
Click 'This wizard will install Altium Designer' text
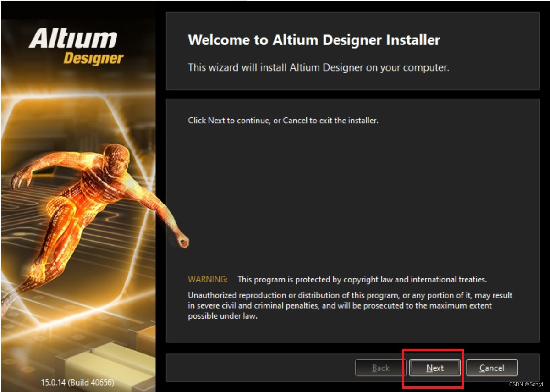(319, 67)
